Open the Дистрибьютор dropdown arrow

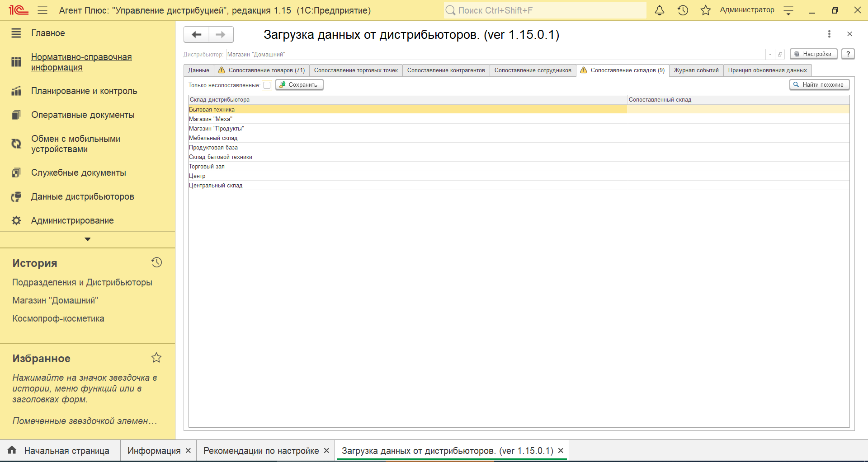tap(770, 54)
